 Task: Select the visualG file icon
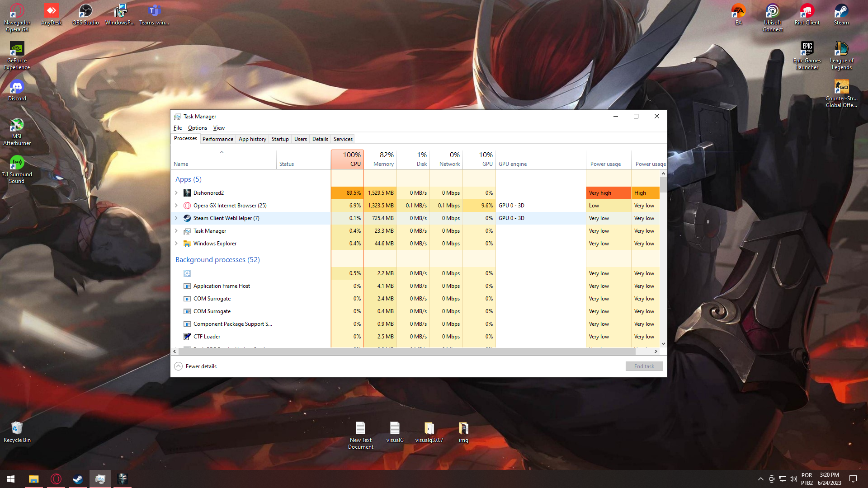point(395,432)
